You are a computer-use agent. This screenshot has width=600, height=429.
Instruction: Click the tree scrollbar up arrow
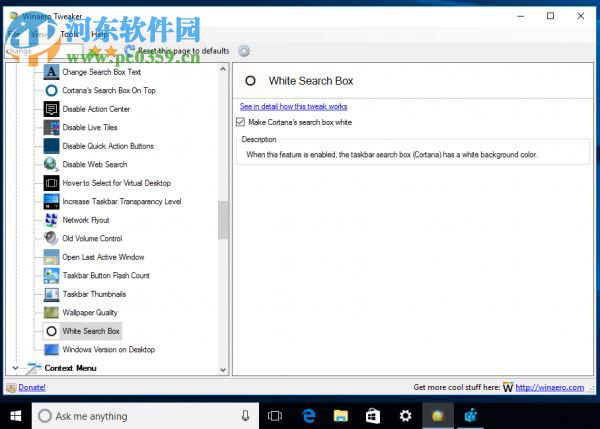tap(223, 69)
